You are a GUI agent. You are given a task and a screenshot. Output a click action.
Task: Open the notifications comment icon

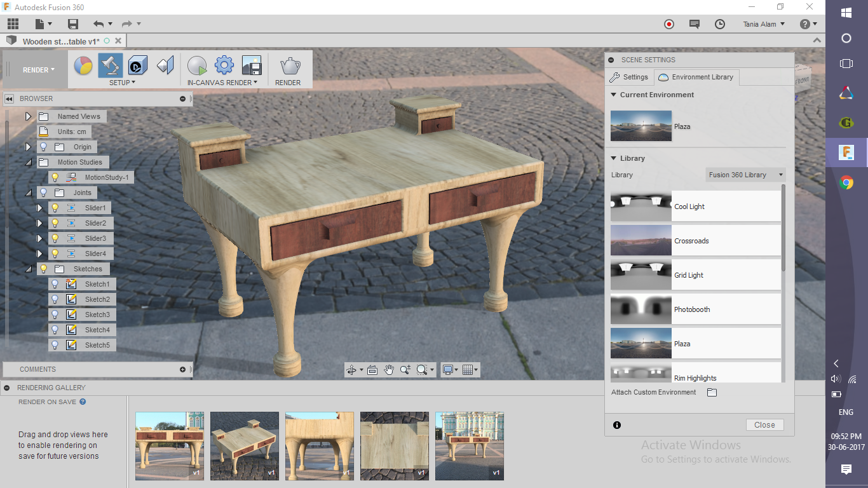pyautogui.click(x=695, y=24)
